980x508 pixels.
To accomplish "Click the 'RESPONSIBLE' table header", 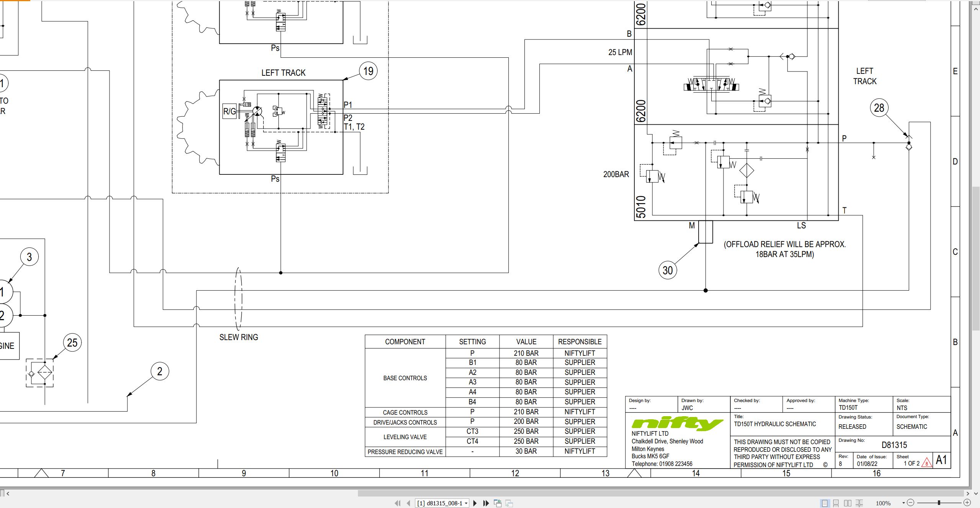I will coord(580,342).
